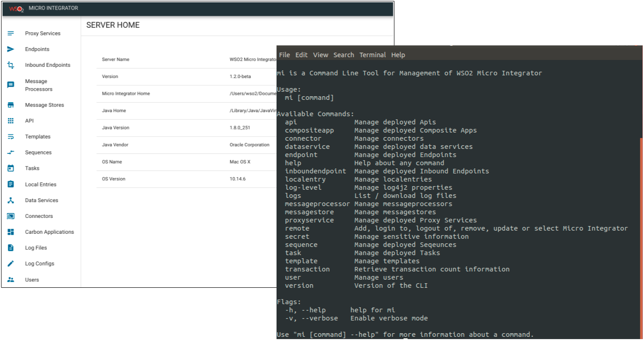Click the proxyservice command in terminal
This screenshot has height=340, width=644.
point(309,220)
